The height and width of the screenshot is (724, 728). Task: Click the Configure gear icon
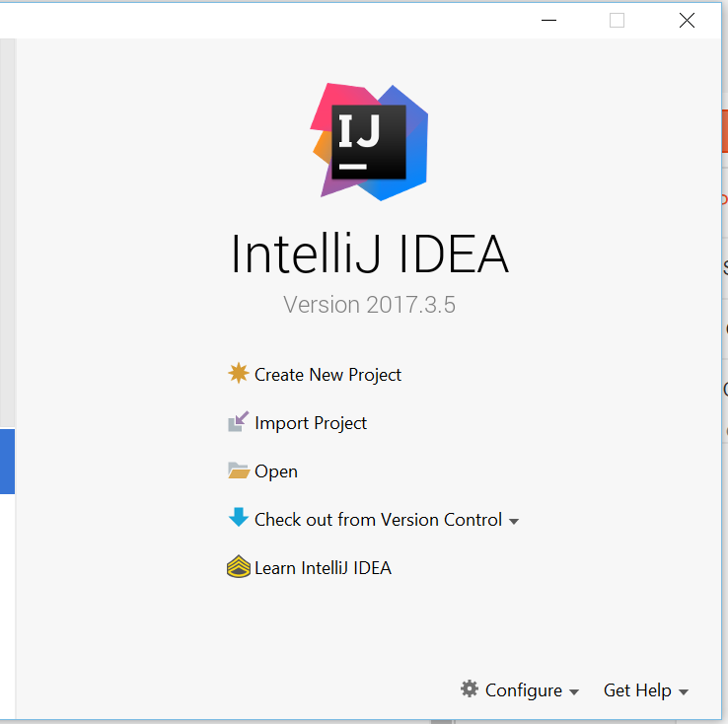(x=470, y=688)
